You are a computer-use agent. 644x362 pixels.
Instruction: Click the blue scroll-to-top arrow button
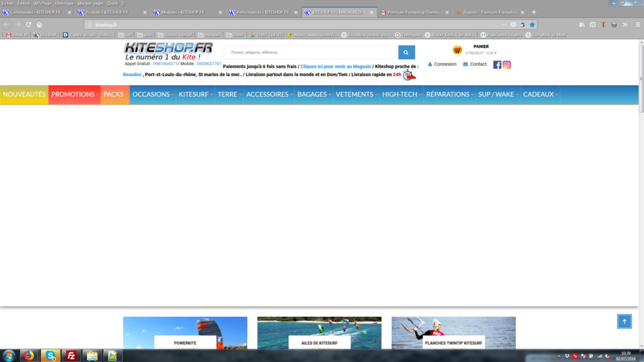[x=624, y=321]
